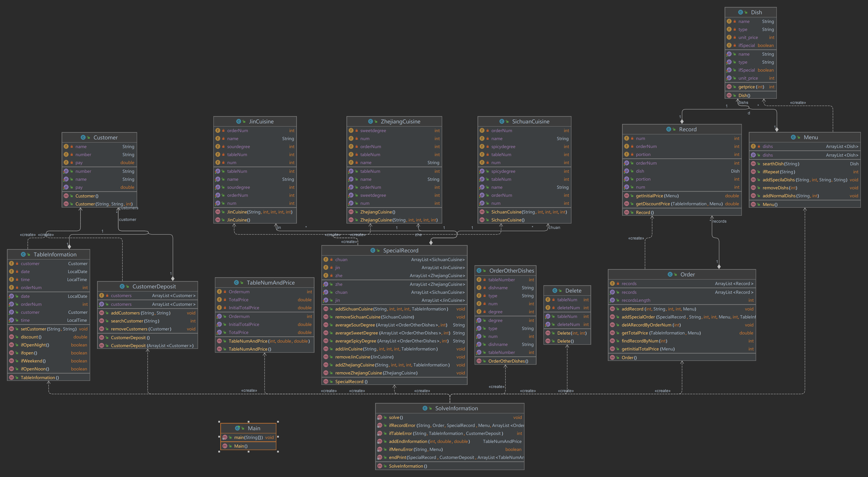Click the class icon next to SolveInformation
Screen dimensions: 868x477
point(425,408)
